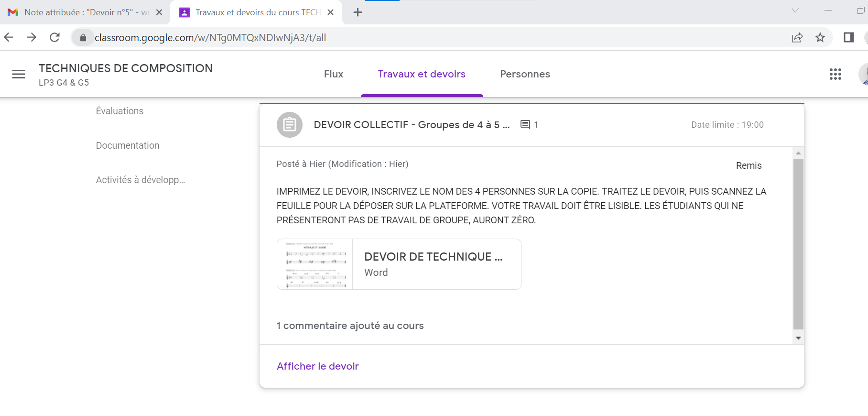
Task: Switch to the Flux tab
Action: tap(333, 74)
